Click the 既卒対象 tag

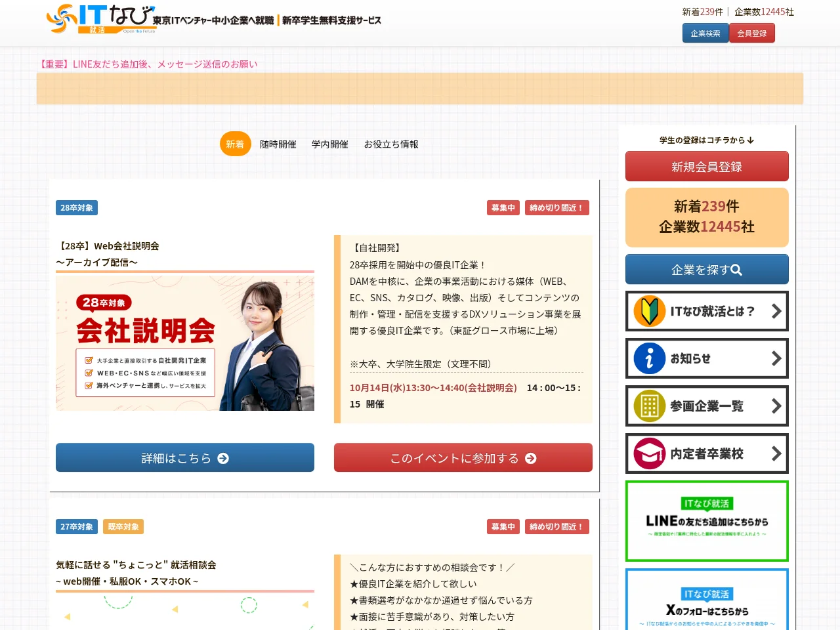[x=123, y=527]
